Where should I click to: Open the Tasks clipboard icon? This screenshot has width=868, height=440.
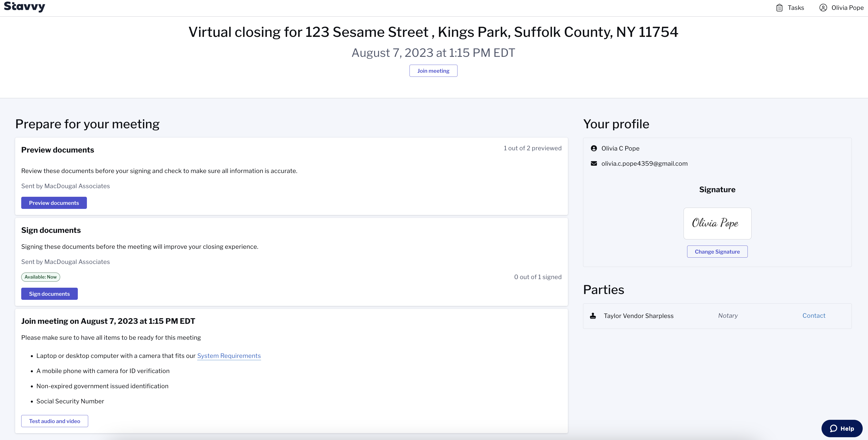coord(779,8)
